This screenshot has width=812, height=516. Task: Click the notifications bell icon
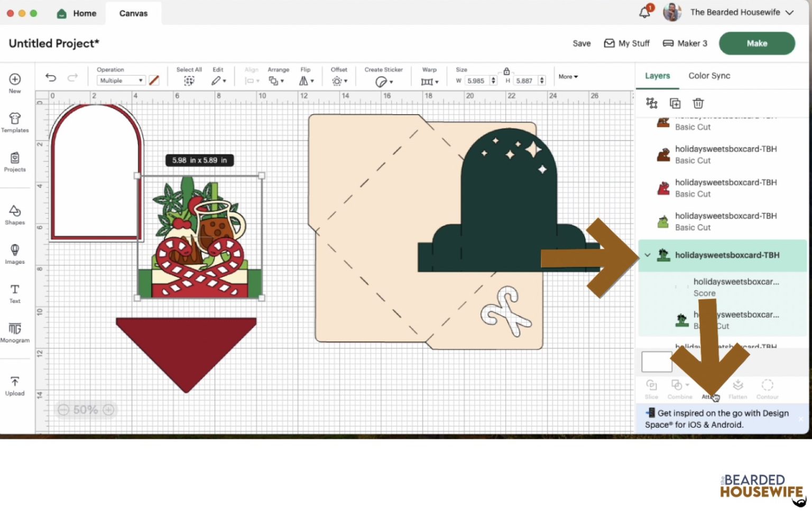pyautogui.click(x=645, y=13)
